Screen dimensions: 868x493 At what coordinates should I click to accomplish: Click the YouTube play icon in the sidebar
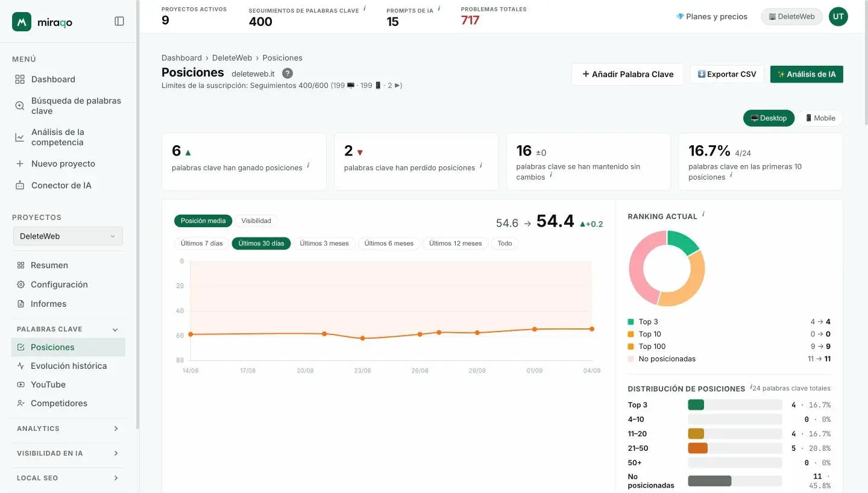(21, 385)
